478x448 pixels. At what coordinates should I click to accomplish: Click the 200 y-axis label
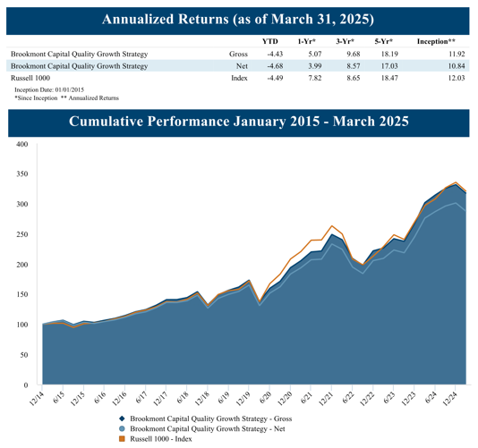tap(22, 265)
